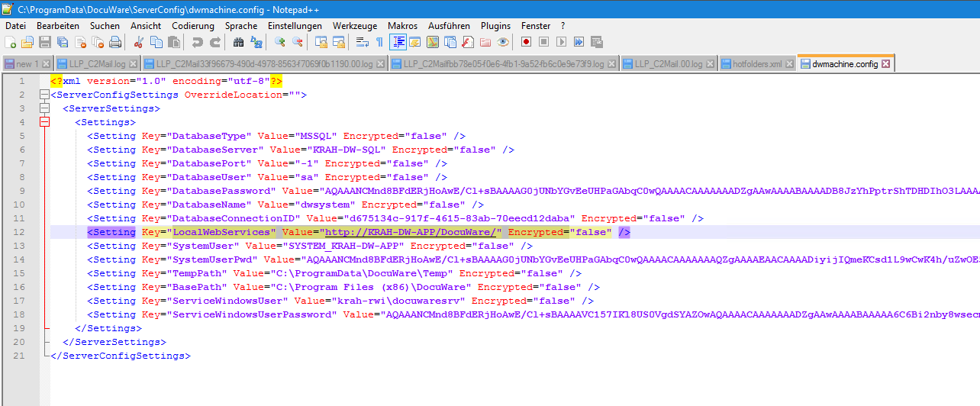Viewport: 980px width, 406px height.
Task: Open the Einstellungen menu
Action: pos(295,26)
